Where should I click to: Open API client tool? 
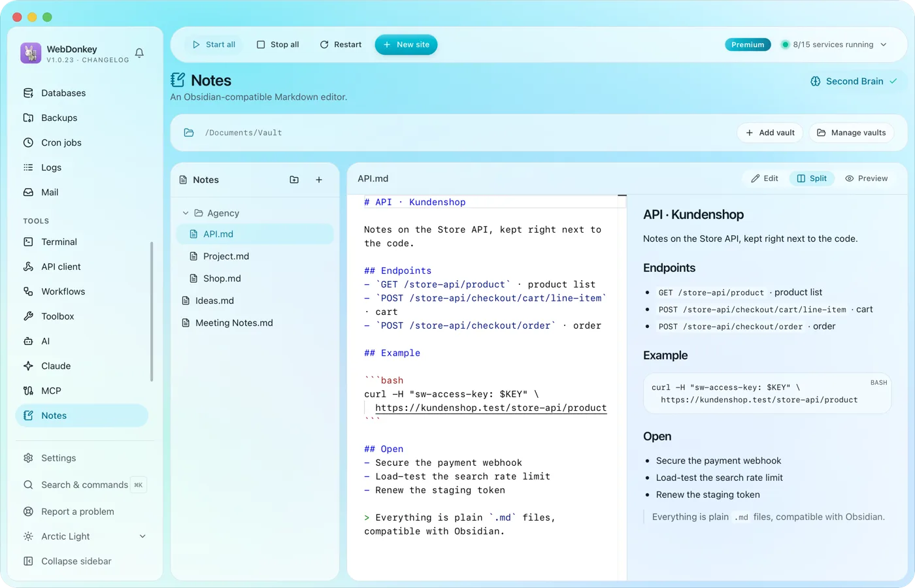click(x=82, y=267)
